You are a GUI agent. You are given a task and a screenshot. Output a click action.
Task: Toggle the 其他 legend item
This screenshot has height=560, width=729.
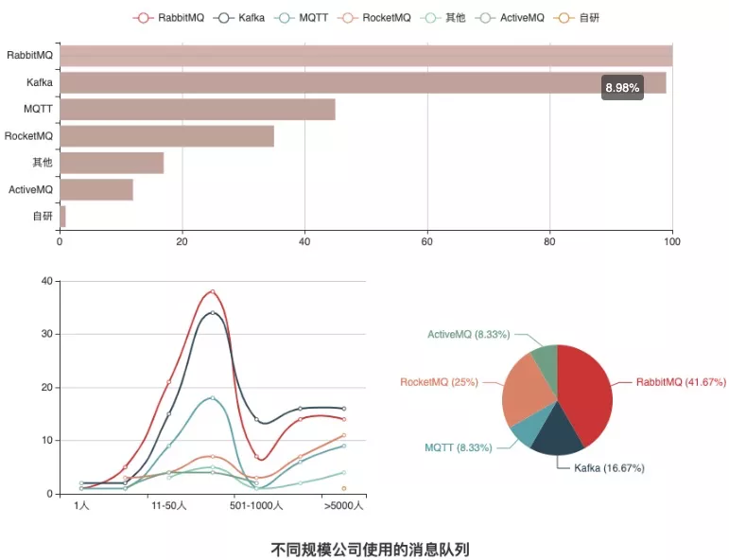tap(443, 18)
